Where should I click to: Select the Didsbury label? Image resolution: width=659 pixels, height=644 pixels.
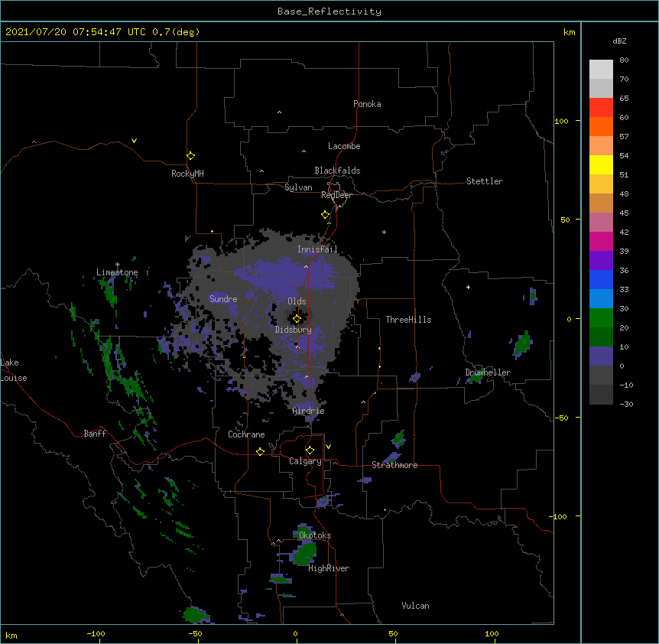click(x=294, y=330)
